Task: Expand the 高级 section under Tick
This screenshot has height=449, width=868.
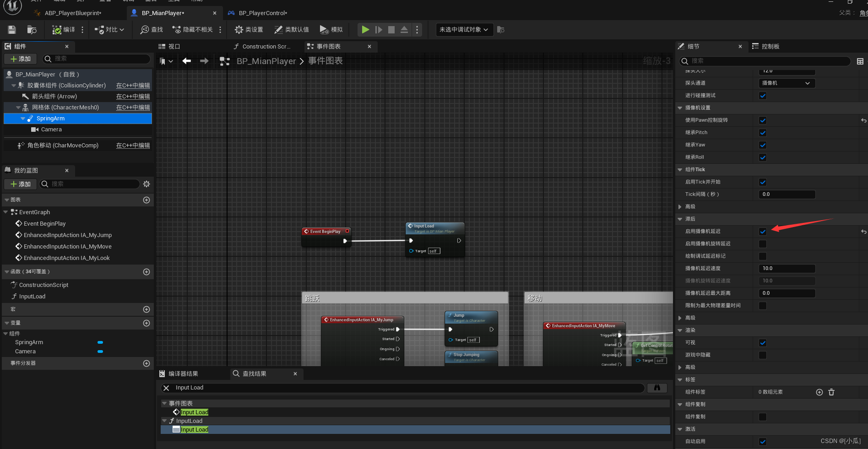Action: click(x=680, y=207)
